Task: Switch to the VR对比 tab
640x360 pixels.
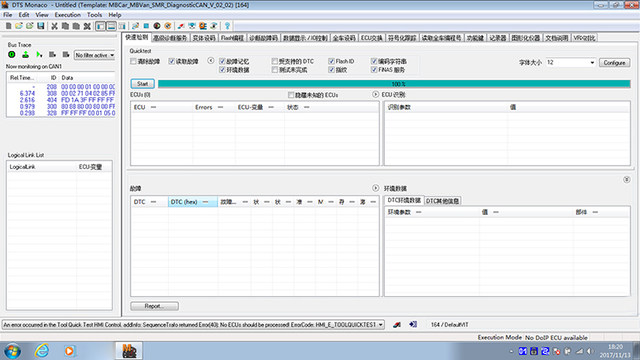Action: pos(584,38)
